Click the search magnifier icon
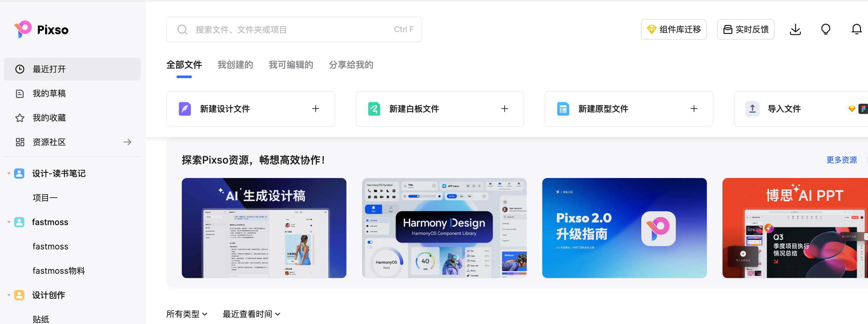Screen dimensions: 868x324 click(x=182, y=30)
